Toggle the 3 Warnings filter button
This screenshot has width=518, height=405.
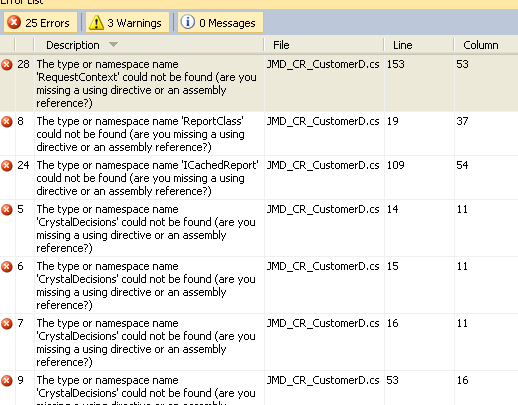127,22
